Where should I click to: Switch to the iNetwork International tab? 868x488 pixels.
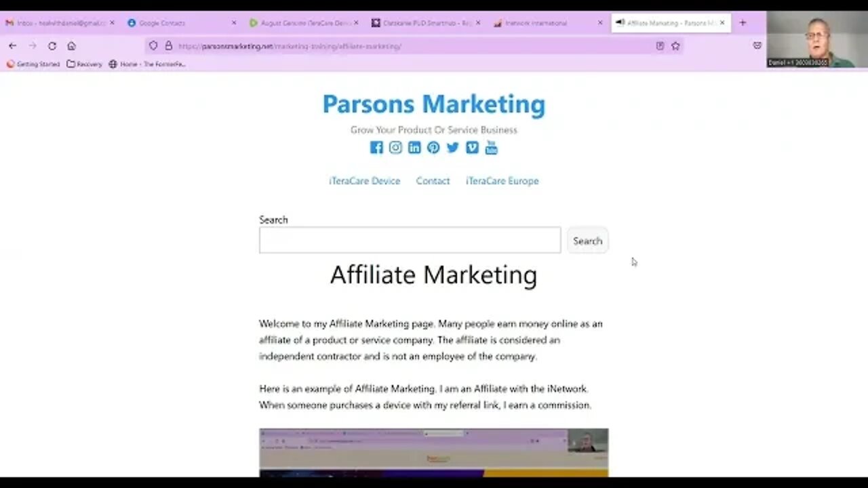546,23
